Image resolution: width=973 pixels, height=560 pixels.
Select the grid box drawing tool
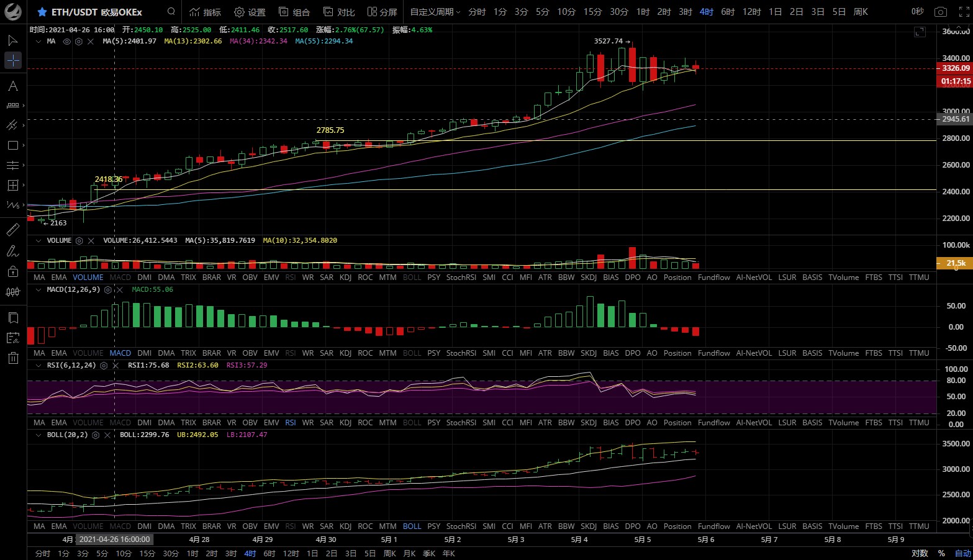(x=12, y=185)
